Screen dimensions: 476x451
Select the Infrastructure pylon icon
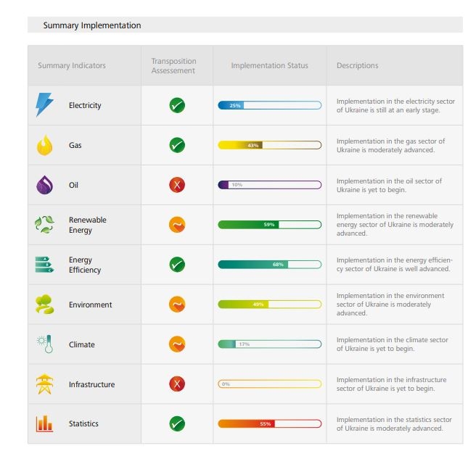coord(44,384)
